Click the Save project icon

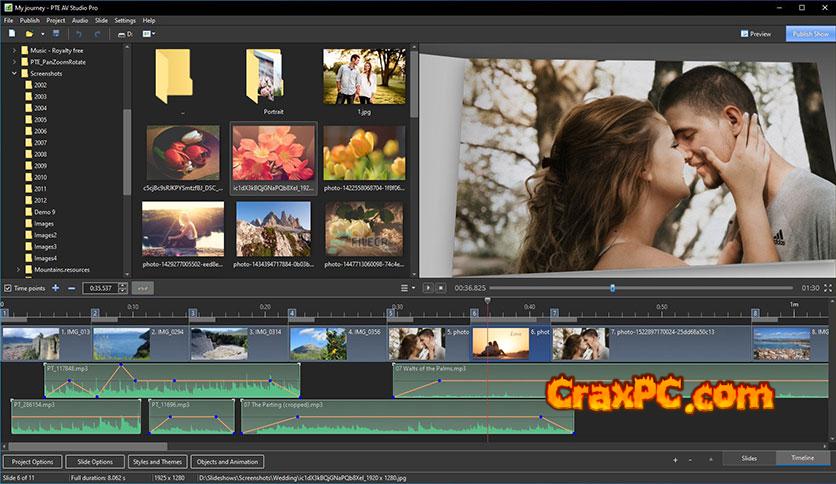click(x=56, y=34)
